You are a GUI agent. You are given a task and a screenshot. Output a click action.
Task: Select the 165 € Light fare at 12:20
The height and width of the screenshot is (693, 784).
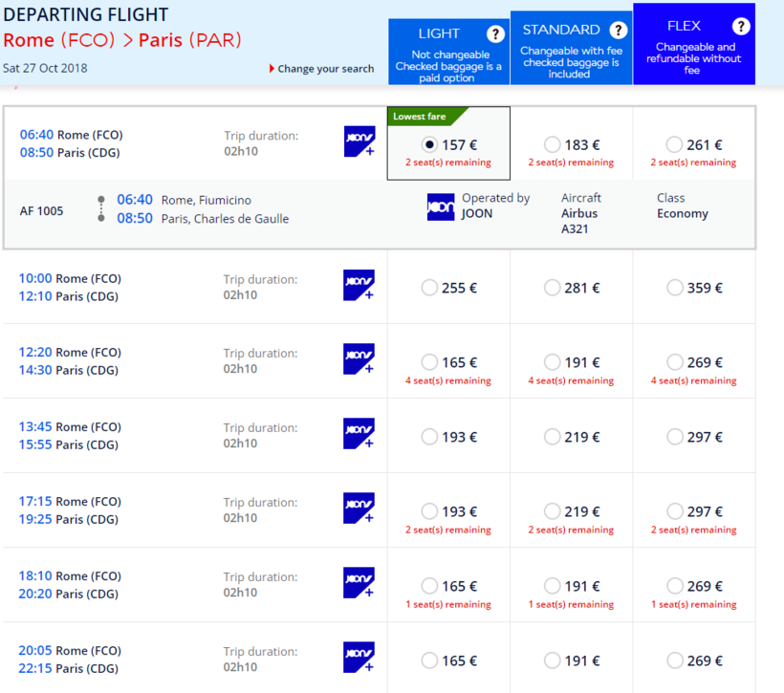pos(429,362)
